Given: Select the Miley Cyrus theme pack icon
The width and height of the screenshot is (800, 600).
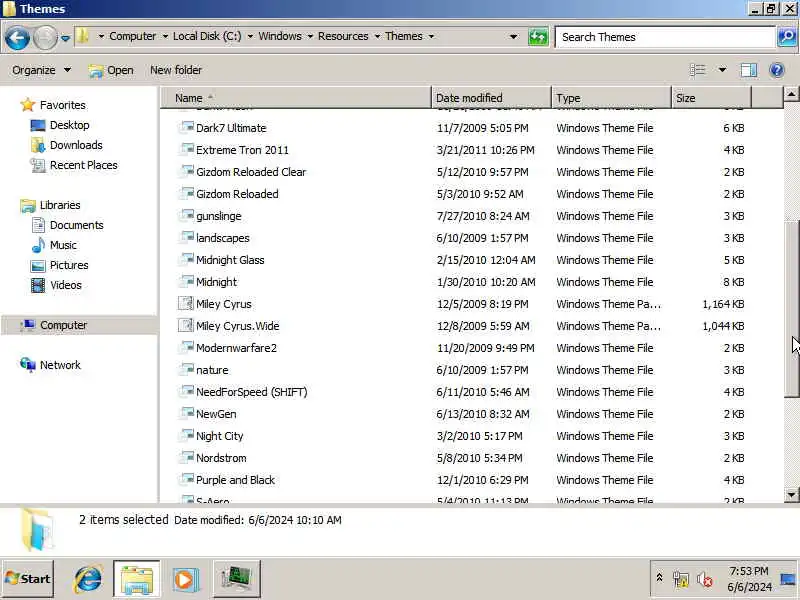Looking at the screenshot, I should tap(186, 303).
